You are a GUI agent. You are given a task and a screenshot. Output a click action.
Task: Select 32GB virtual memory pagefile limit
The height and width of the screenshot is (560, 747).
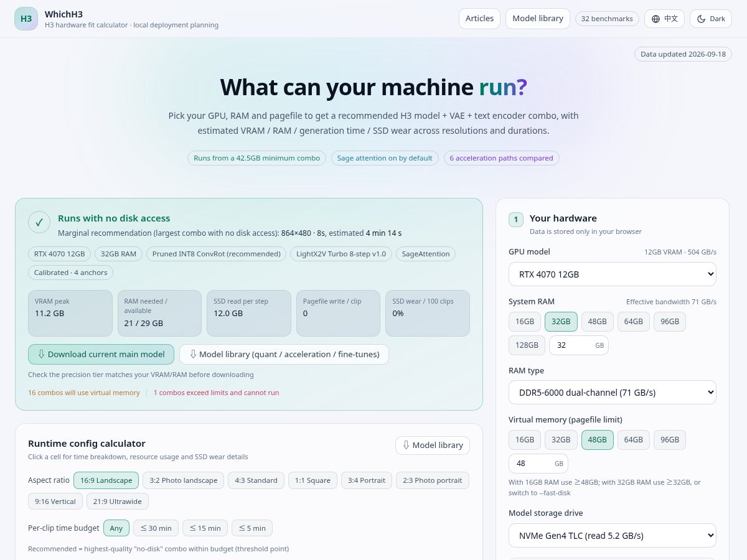click(x=561, y=439)
